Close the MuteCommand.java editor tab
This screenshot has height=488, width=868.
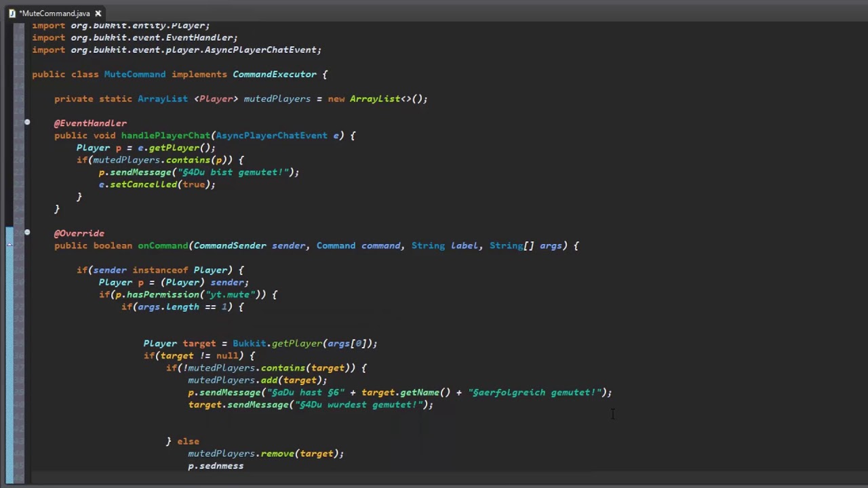pyautogui.click(x=98, y=13)
